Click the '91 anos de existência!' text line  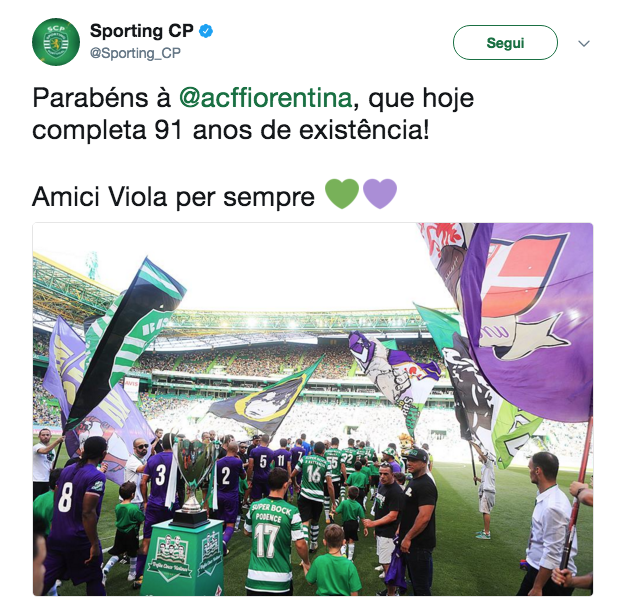click(x=292, y=130)
